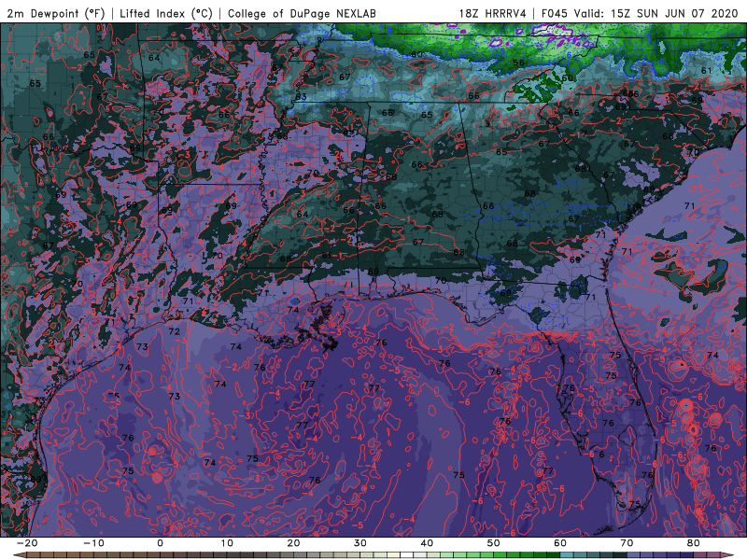747x560 pixels.
Task: Click the "61" dewpoint value on the map
Action: pyautogui.click(x=707, y=71)
